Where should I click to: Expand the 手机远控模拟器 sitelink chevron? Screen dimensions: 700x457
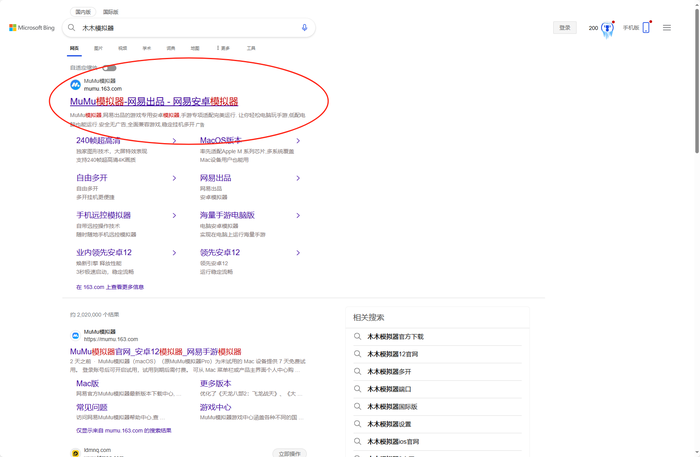click(x=174, y=216)
